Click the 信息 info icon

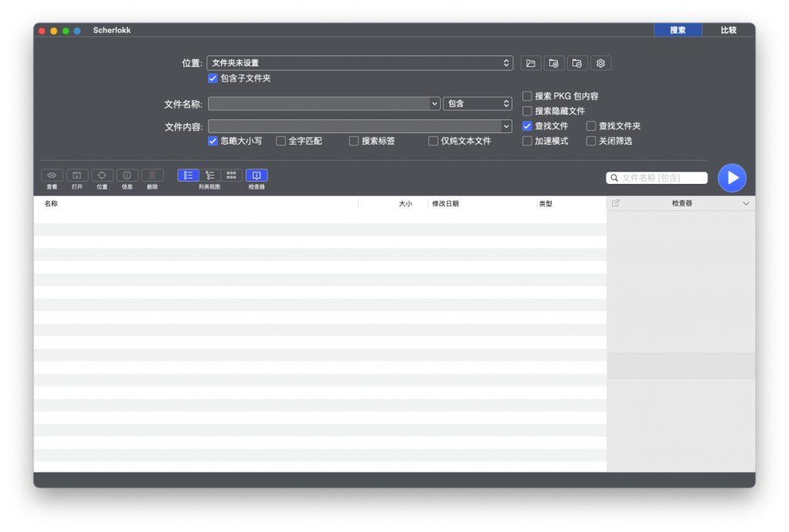(x=127, y=175)
